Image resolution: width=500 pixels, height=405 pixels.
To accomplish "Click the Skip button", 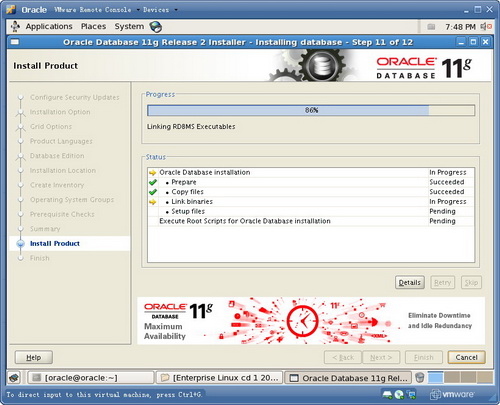I will tap(471, 283).
